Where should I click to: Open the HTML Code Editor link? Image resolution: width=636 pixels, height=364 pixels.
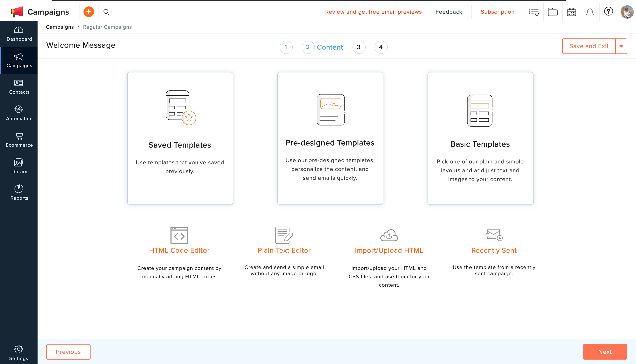click(x=179, y=250)
